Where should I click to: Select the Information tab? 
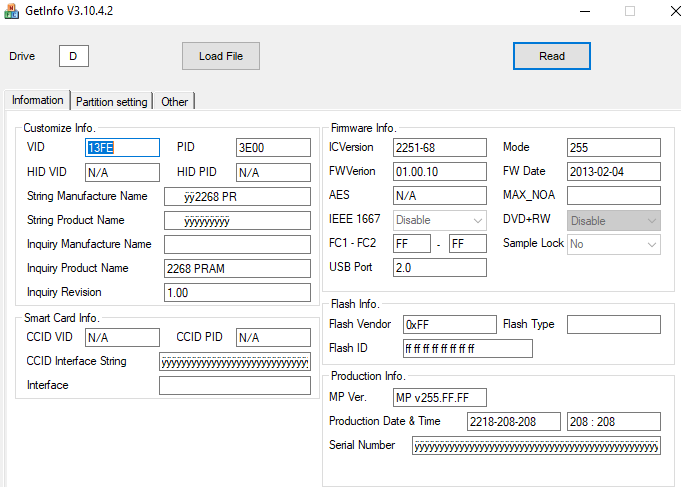point(37,100)
